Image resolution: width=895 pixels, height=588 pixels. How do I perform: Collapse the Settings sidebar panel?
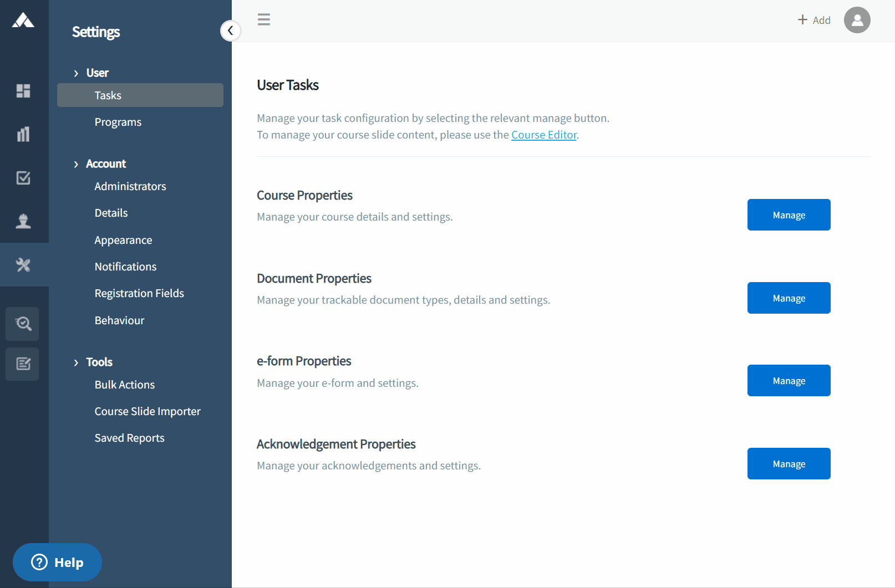[x=230, y=30]
